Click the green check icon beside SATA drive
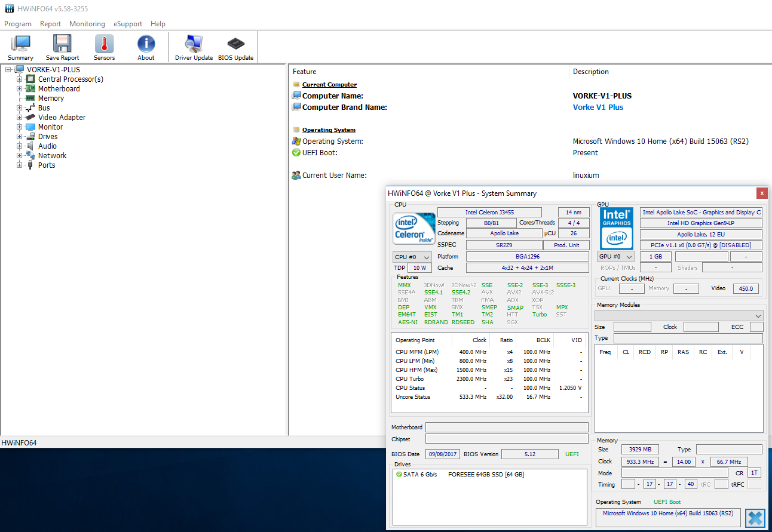Screen dimensions: 772x532 click(399, 475)
